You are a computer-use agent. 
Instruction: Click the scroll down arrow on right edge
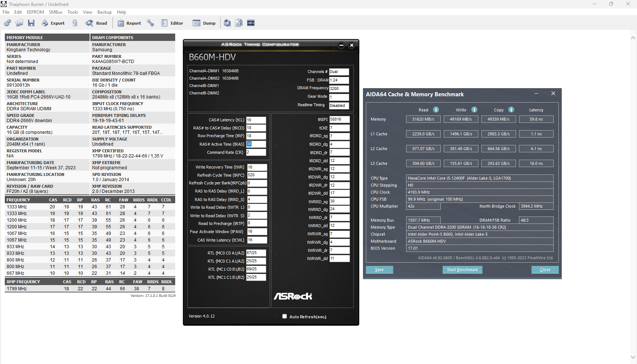coord(633,357)
